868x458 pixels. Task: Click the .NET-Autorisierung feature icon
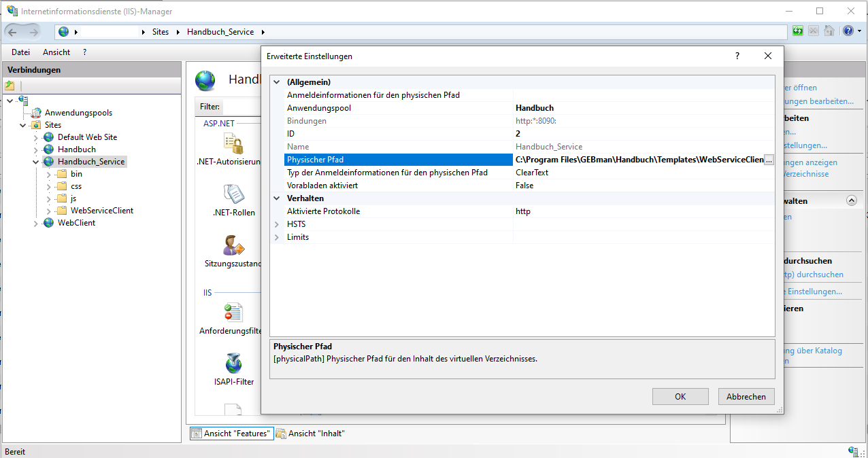233,143
